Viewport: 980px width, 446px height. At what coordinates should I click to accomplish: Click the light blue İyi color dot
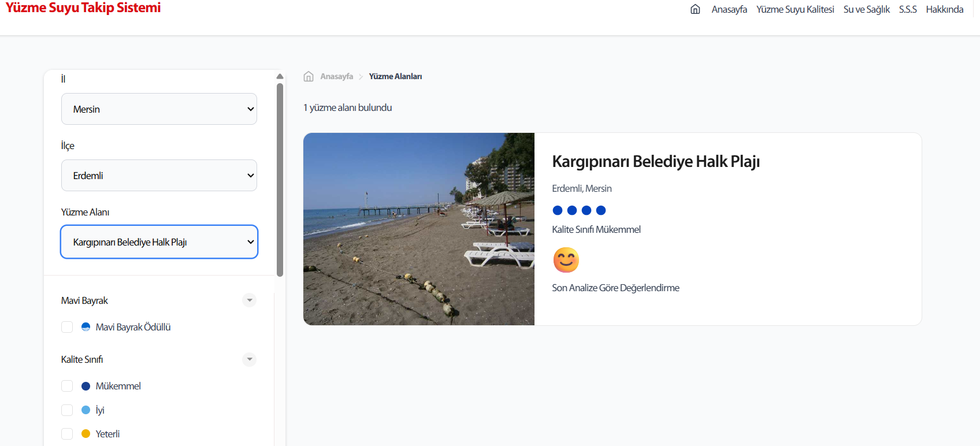pyautogui.click(x=86, y=410)
